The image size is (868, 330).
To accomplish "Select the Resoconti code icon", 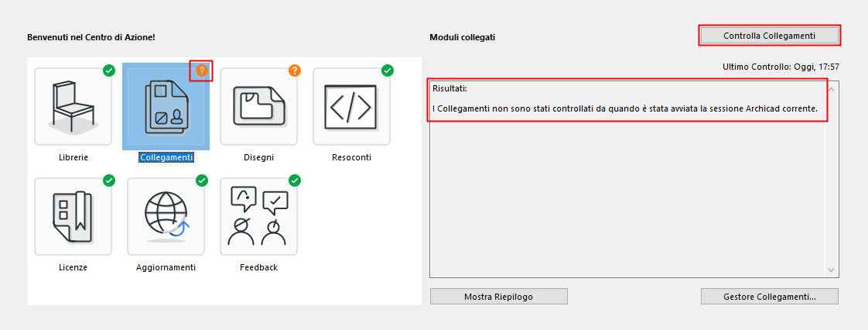I will (351, 106).
